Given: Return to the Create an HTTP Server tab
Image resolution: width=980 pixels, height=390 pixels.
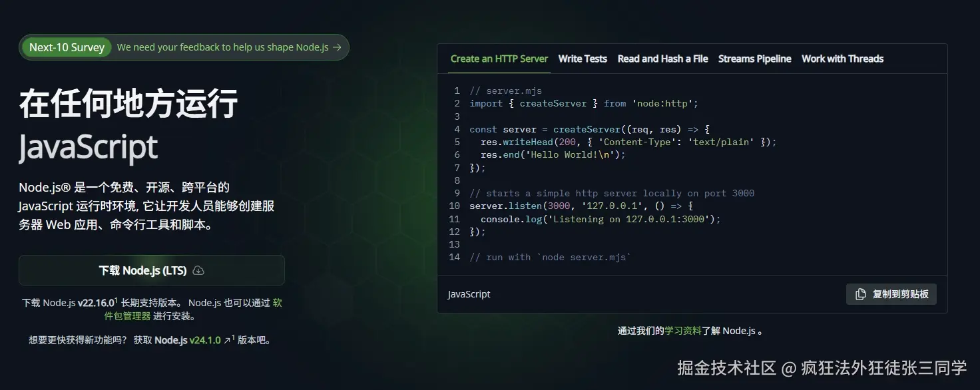Looking at the screenshot, I should [x=499, y=59].
